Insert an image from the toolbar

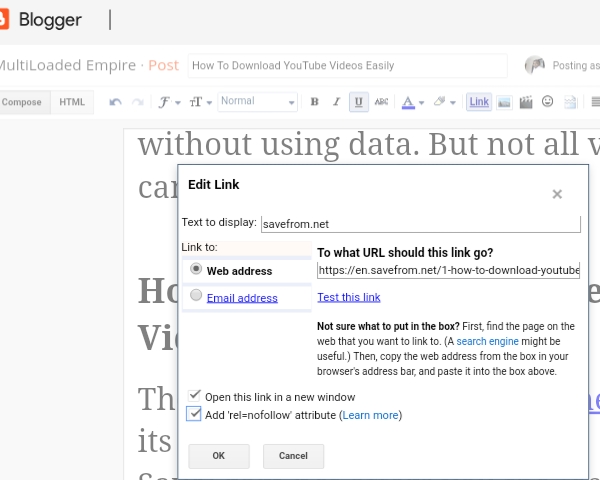point(504,102)
